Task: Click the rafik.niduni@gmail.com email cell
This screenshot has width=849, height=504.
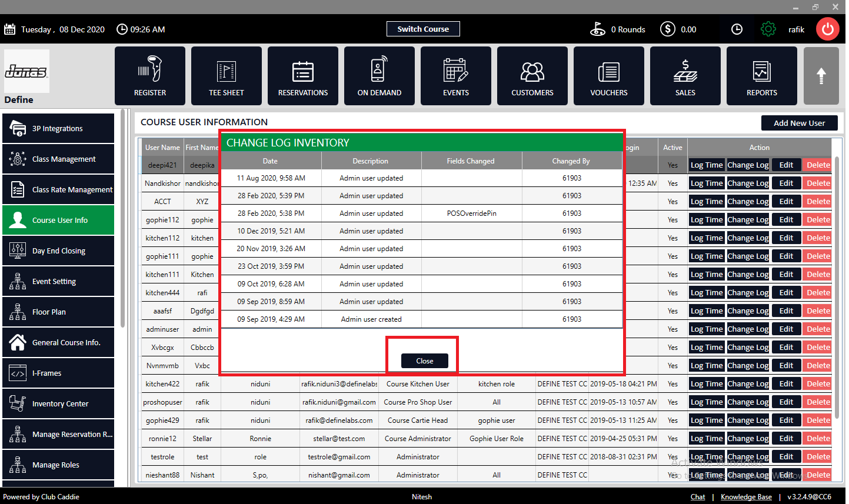Action: [339, 402]
